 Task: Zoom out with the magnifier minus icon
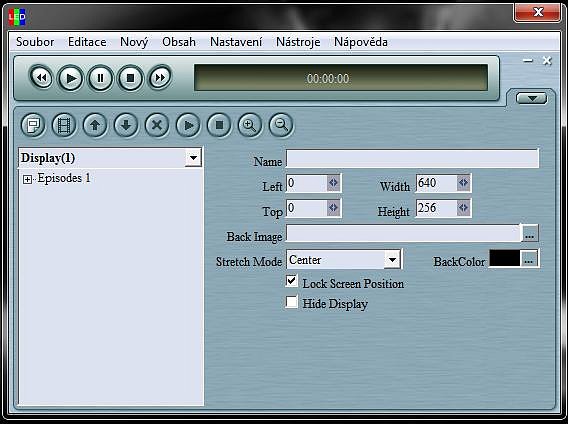click(281, 125)
